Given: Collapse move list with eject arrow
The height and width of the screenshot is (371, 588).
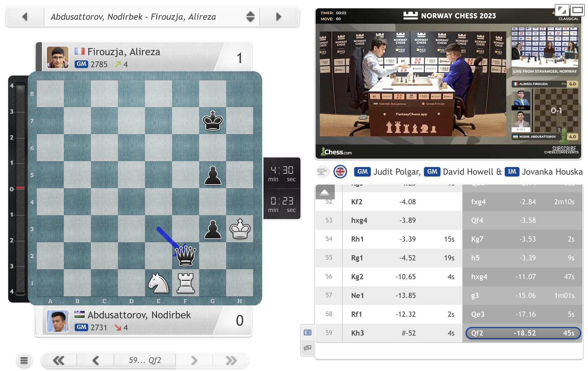Looking at the screenshot, I should (x=325, y=192).
